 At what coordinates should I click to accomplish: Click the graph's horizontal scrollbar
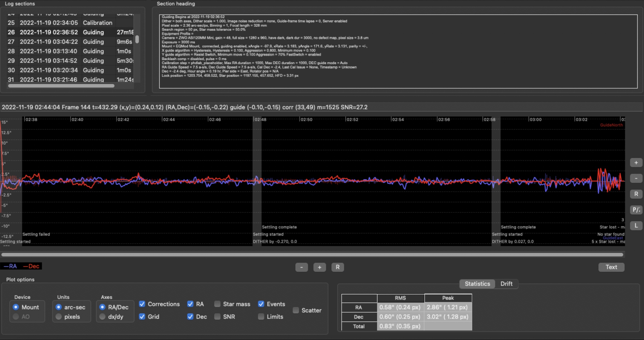pyautogui.click(x=312, y=255)
